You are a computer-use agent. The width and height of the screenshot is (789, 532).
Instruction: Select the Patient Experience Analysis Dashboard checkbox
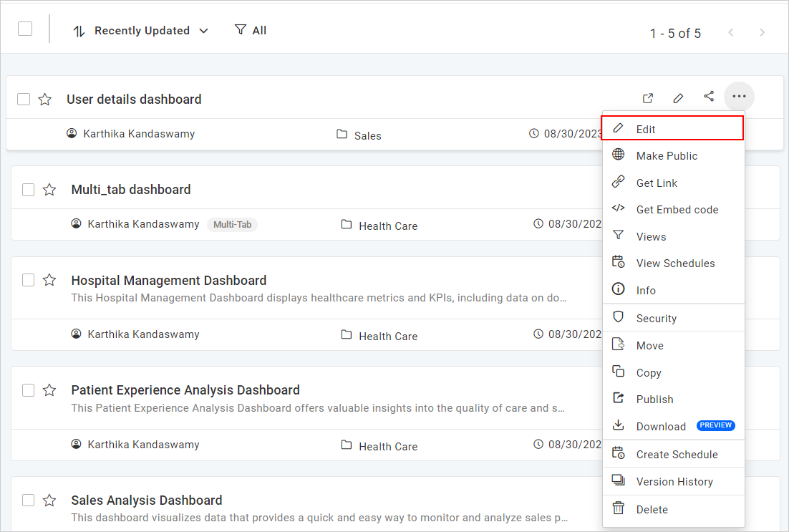point(28,390)
